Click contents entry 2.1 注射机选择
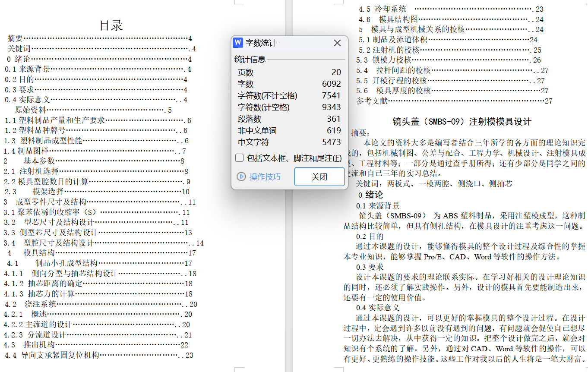The image size is (588, 372). click(96, 171)
